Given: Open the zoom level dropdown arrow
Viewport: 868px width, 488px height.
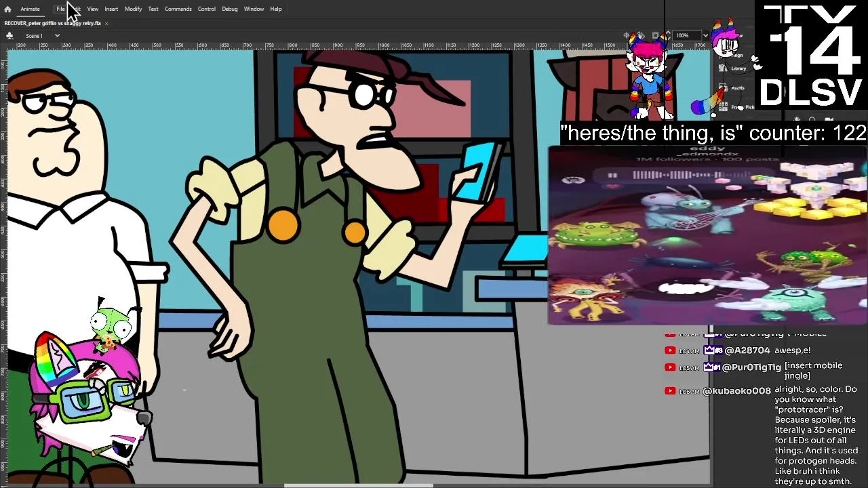Looking at the screenshot, I should pos(705,35).
